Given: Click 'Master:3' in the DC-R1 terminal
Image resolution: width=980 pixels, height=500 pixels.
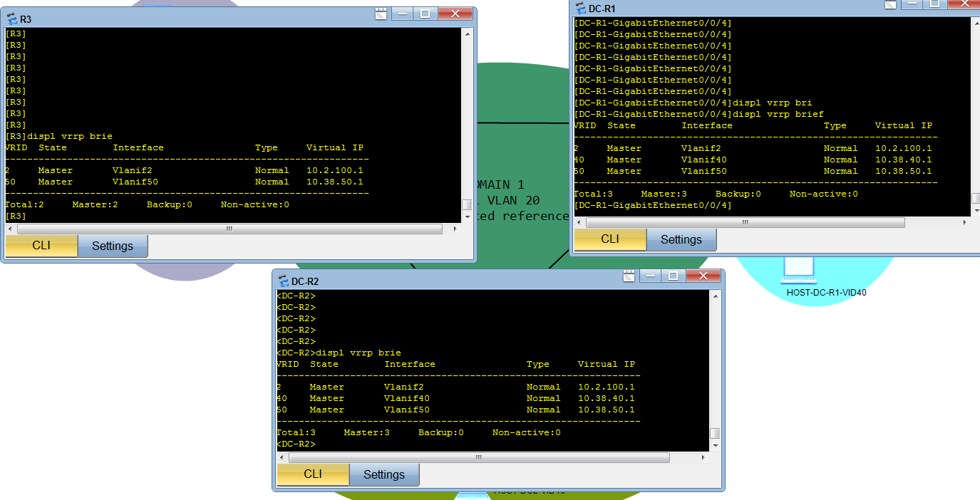Looking at the screenshot, I should [664, 194].
